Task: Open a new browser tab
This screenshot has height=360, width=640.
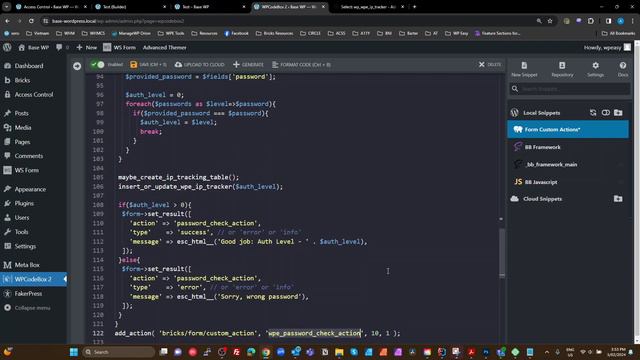Action: tap(414, 7)
